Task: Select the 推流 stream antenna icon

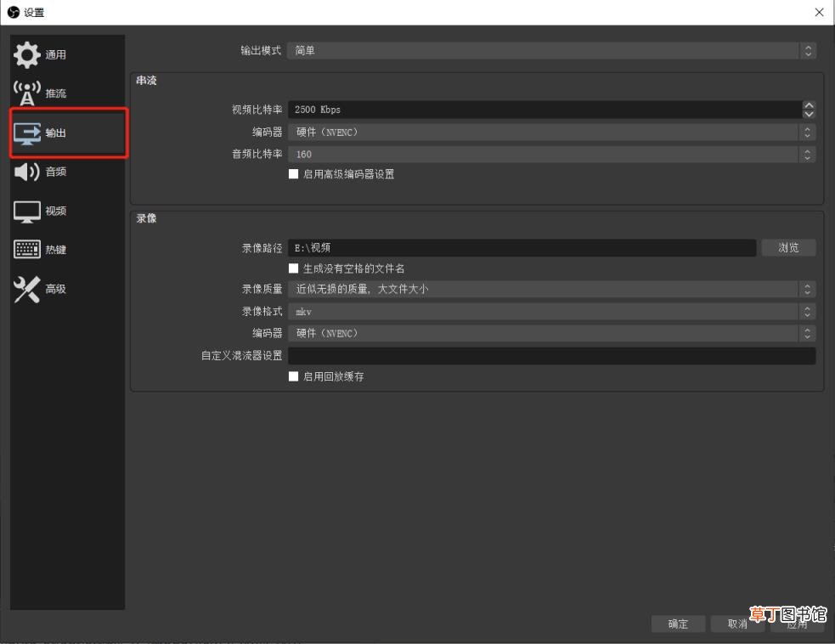Action: 26,93
